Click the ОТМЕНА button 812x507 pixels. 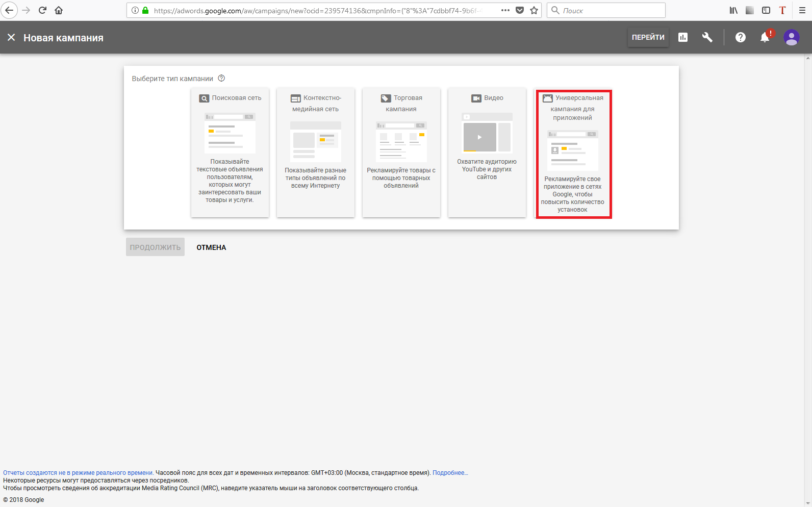211,247
